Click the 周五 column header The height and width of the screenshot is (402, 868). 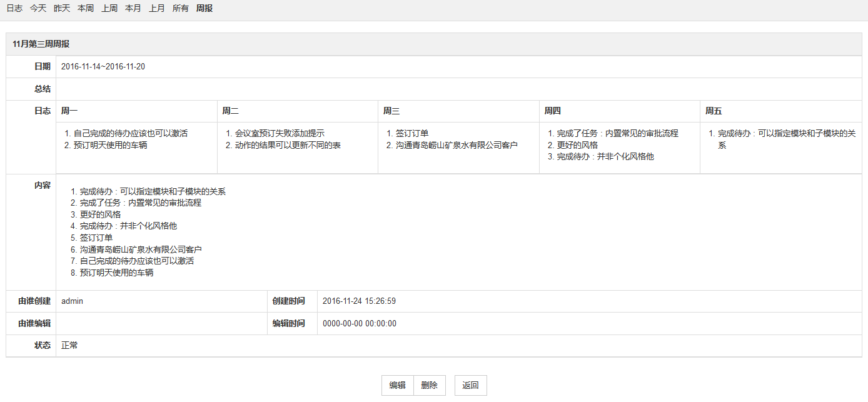(714, 111)
